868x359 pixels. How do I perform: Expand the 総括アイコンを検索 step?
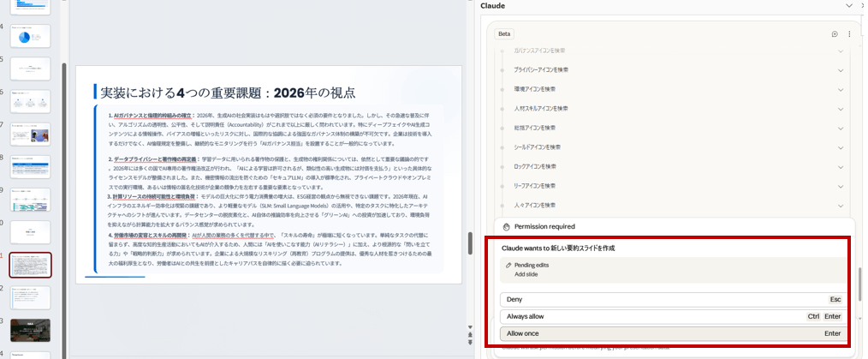pos(841,128)
